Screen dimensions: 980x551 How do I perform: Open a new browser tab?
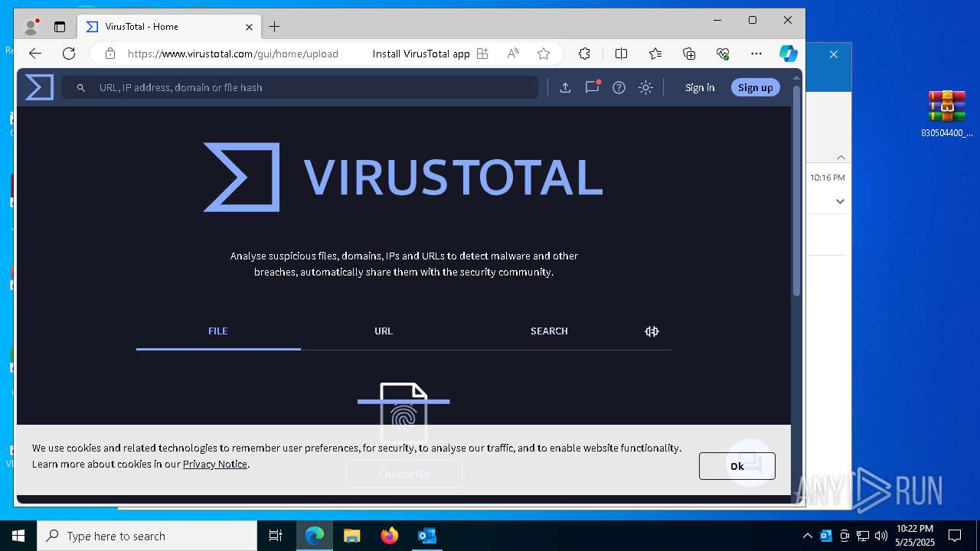coord(275,27)
